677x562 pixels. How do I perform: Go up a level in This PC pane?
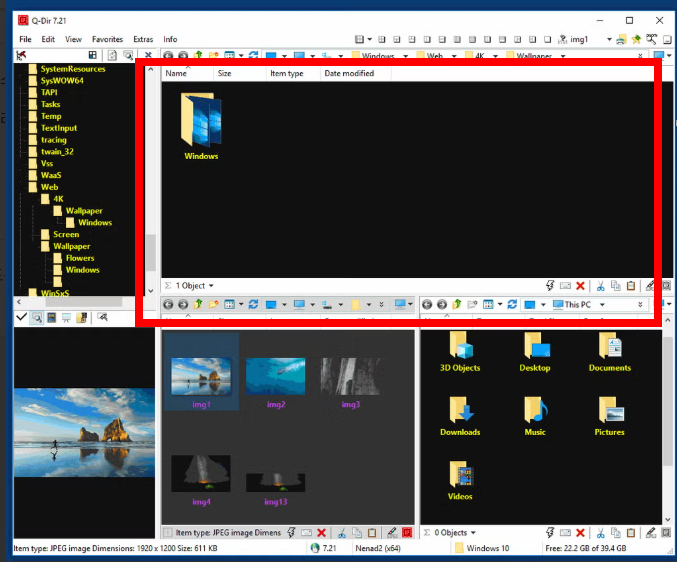tap(457, 304)
